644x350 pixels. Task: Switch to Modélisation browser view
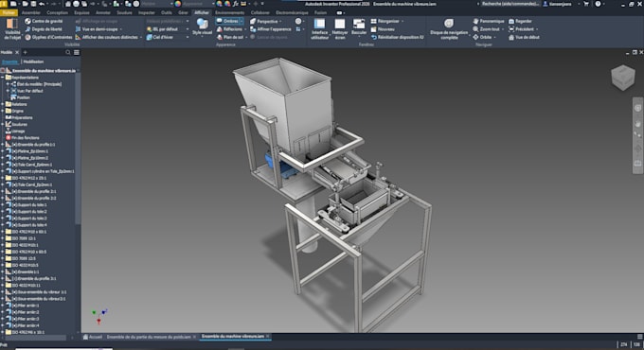coord(33,61)
